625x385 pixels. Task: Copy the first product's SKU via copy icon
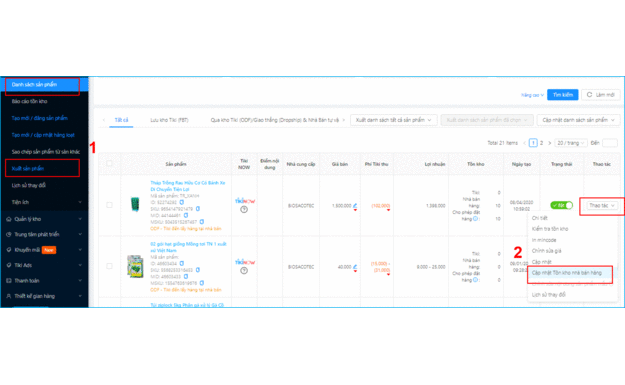198,209
